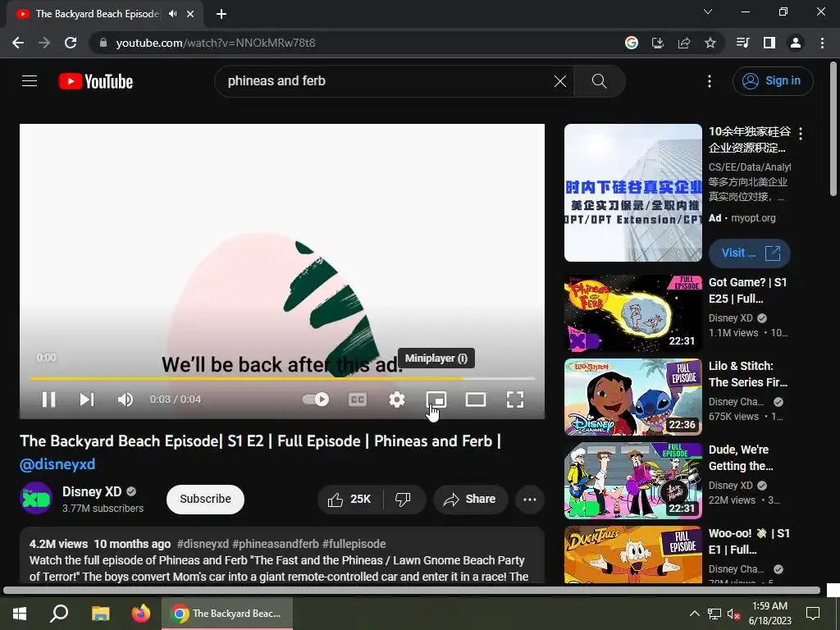Image resolution: width=840 pixels, height=630 pixels.
Task: Click install/download icon in address bar
Action: 658,43
